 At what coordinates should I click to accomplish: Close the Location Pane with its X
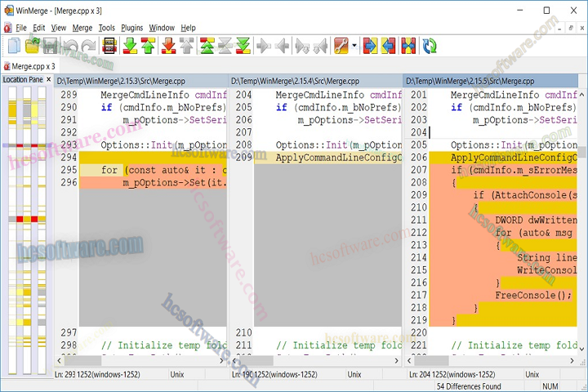point(48,79)
